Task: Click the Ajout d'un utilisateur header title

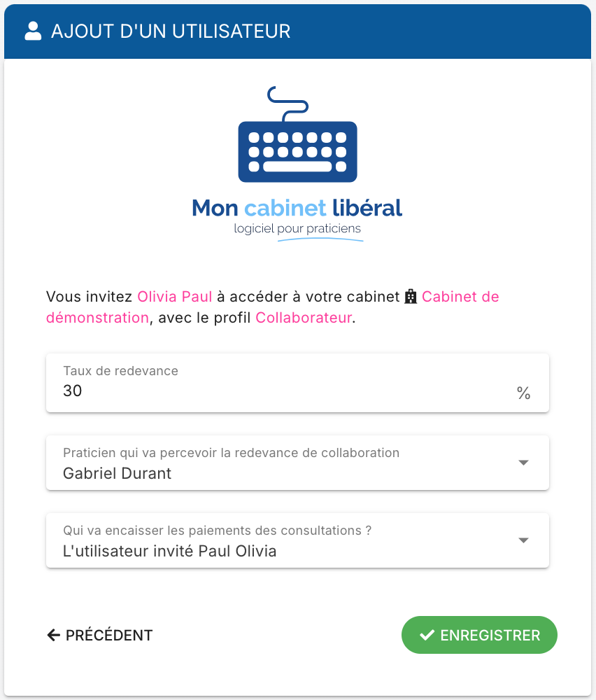Action: coord(171,31)
